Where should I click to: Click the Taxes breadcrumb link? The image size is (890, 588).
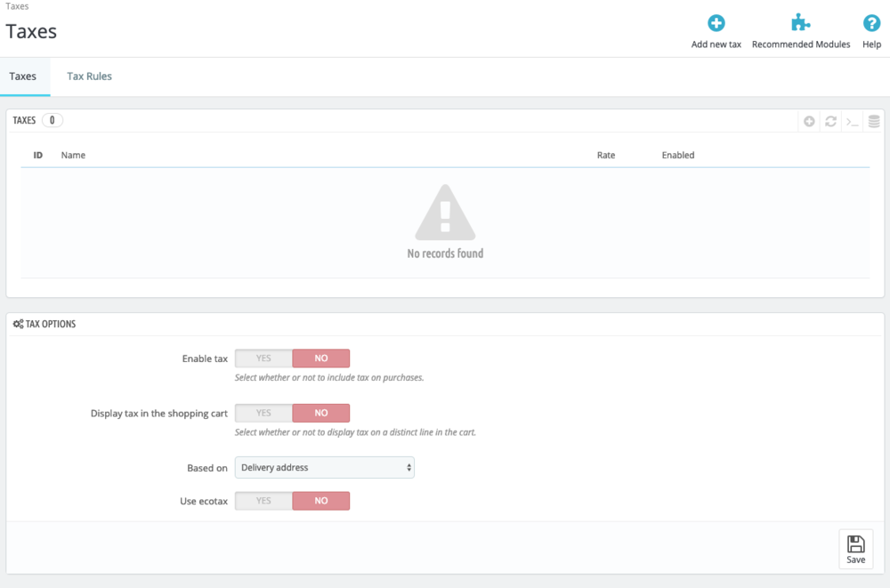click(17, 6)
